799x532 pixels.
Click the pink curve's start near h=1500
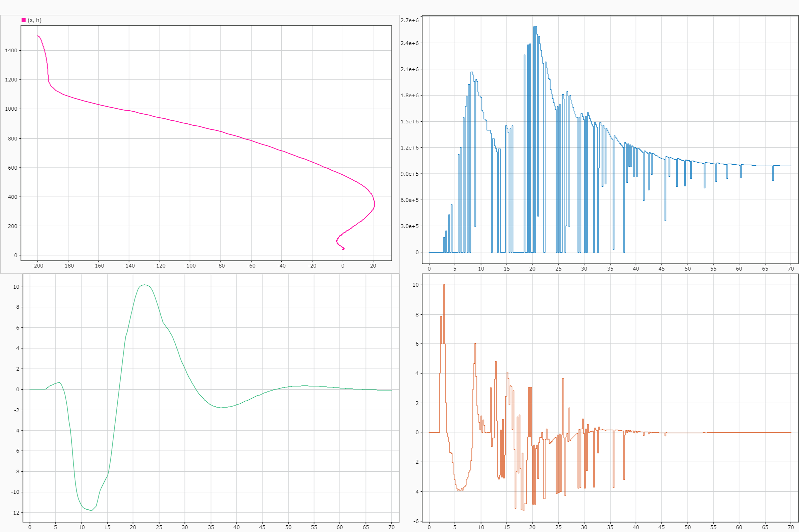coord(38,36)
